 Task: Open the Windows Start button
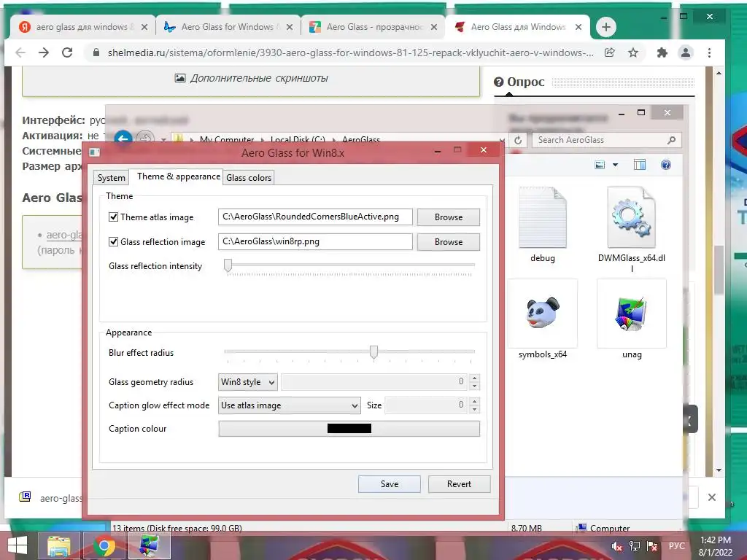point(18,545)
